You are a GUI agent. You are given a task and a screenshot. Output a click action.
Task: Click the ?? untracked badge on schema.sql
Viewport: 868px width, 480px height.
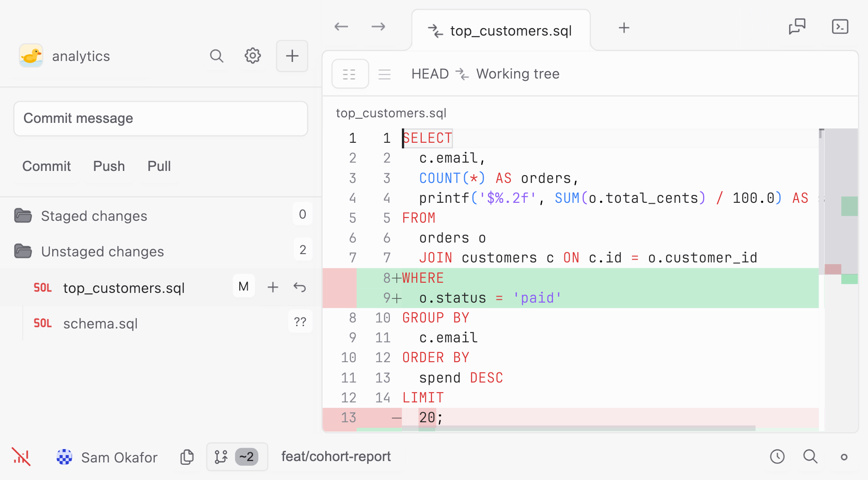click(x=300, y=322)
